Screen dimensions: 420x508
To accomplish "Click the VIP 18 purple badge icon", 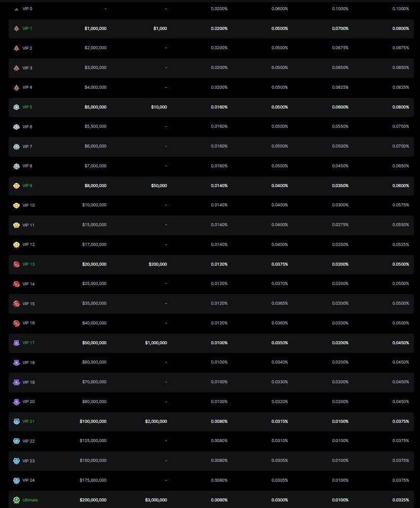I will 16,362.
